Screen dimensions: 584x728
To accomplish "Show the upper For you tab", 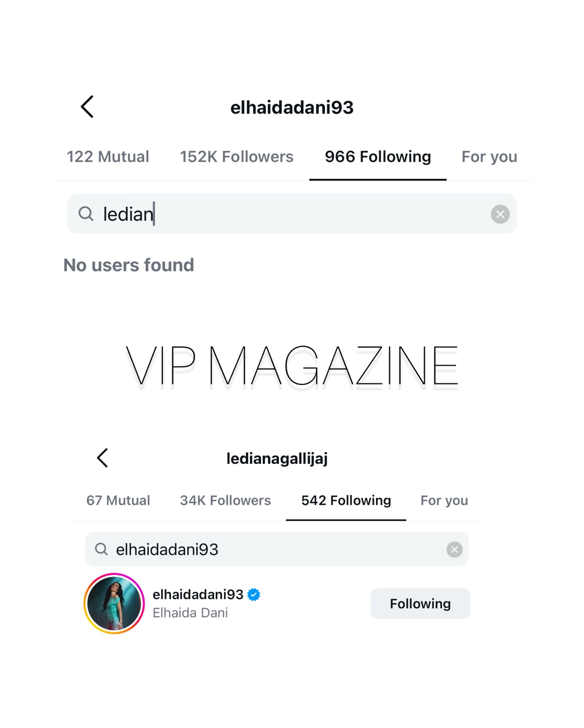I will click(x=489, y=157).
